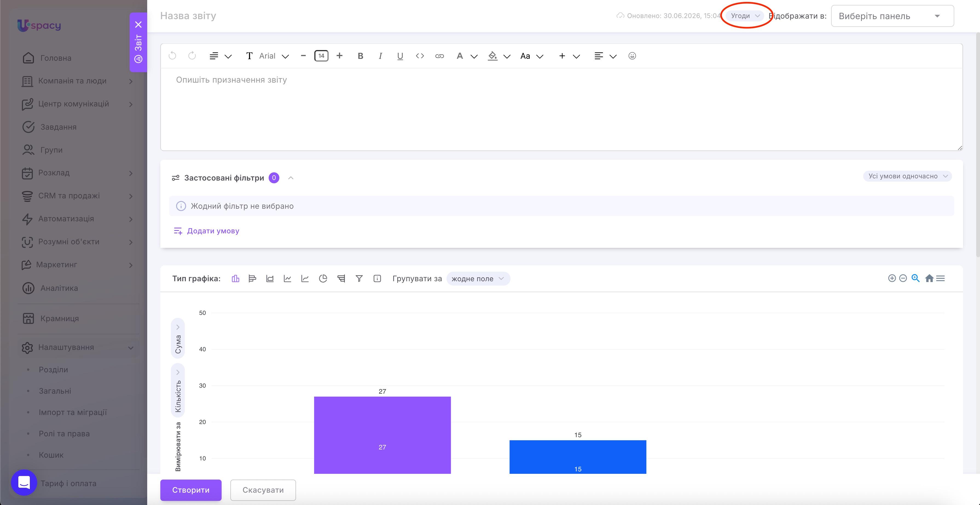
Task: Open the Усі умови одночасно dropdown
Action: tap(907, 176)
